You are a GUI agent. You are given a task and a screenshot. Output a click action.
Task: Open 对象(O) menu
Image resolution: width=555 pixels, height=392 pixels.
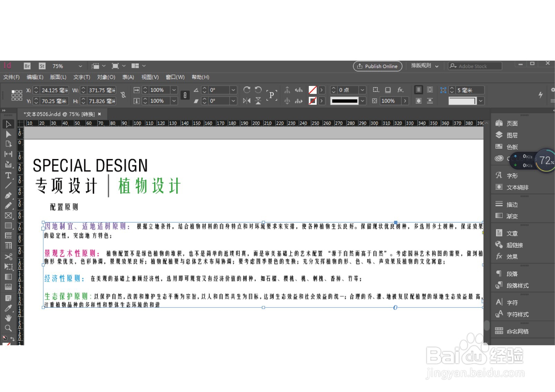(x=106, y=77)
